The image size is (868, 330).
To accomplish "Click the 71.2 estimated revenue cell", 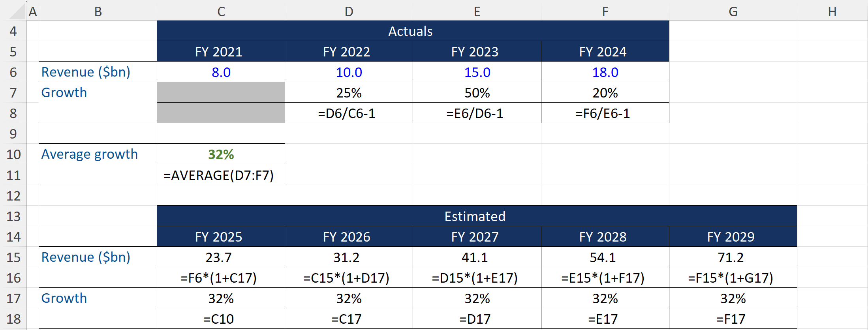I will coord(731,257).
